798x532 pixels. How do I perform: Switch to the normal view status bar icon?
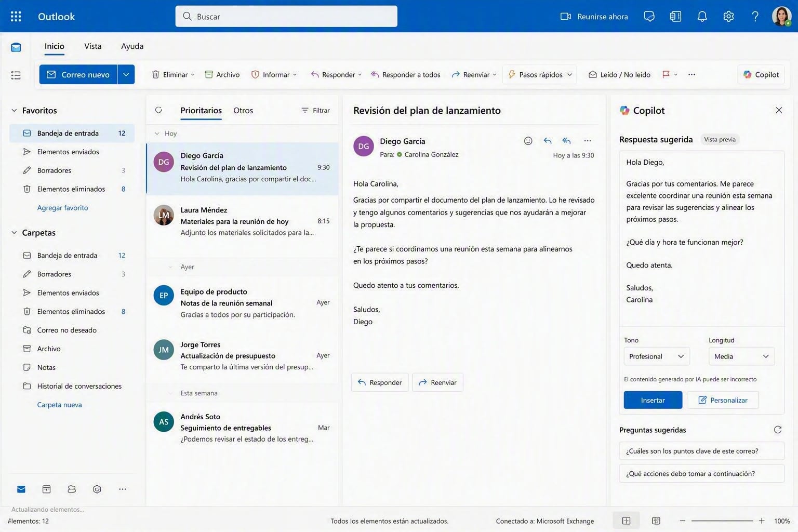[627, 521]
